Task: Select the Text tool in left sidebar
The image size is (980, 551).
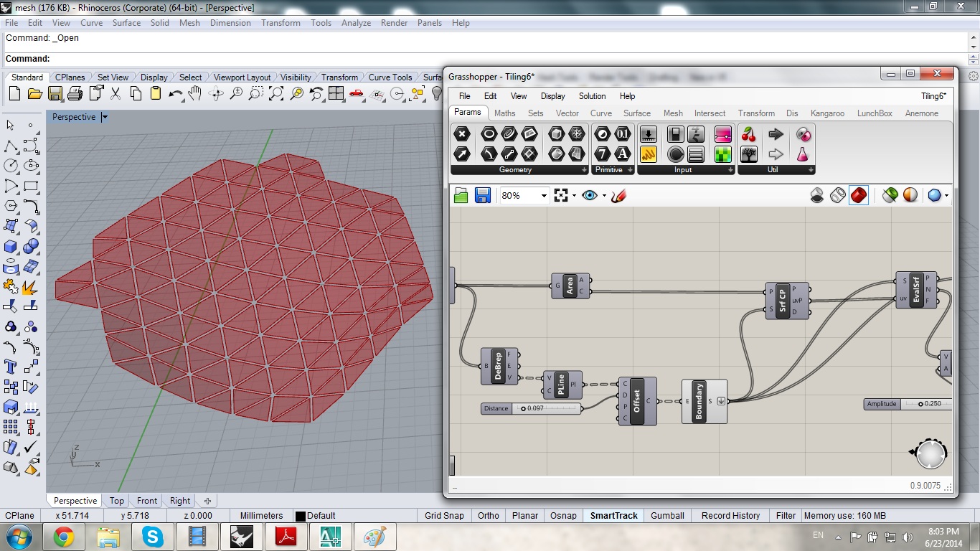Action: (11, 367)
